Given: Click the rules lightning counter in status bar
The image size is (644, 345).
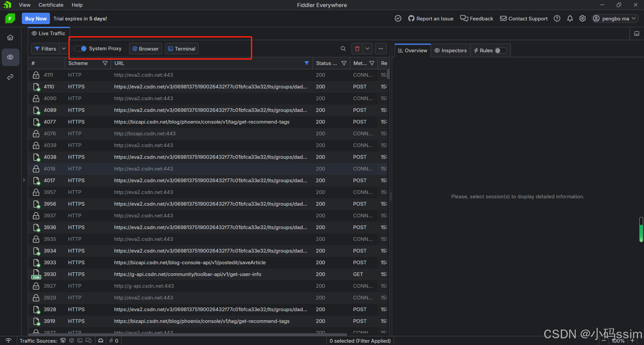Looking at the screenshot, I should point(113,340).
